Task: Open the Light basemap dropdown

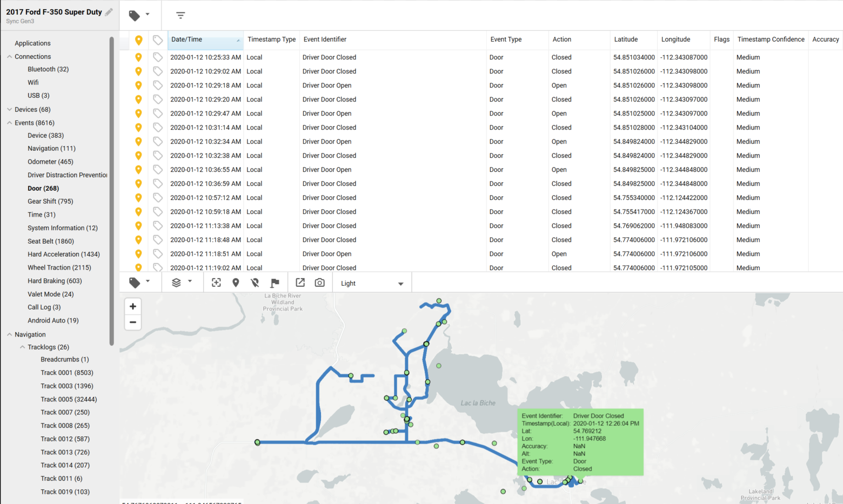Action: [x=372, y=283]
